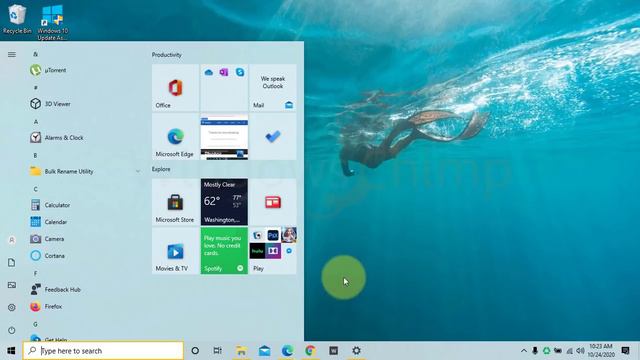640x360 pixels.
Task: Open Microsoft Store tile
Action: pyautogui.click(x=176, y=202)
